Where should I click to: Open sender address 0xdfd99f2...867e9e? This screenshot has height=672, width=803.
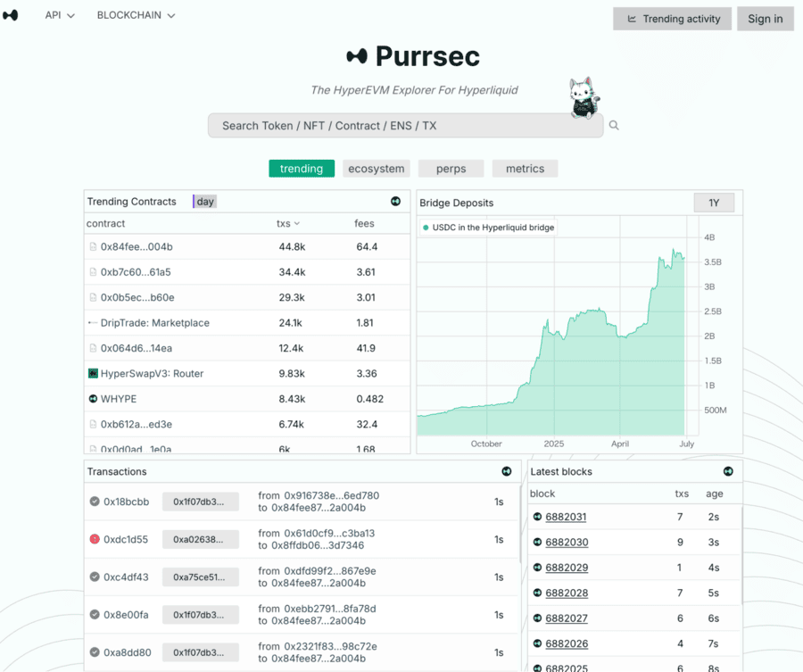click(330, 570)
